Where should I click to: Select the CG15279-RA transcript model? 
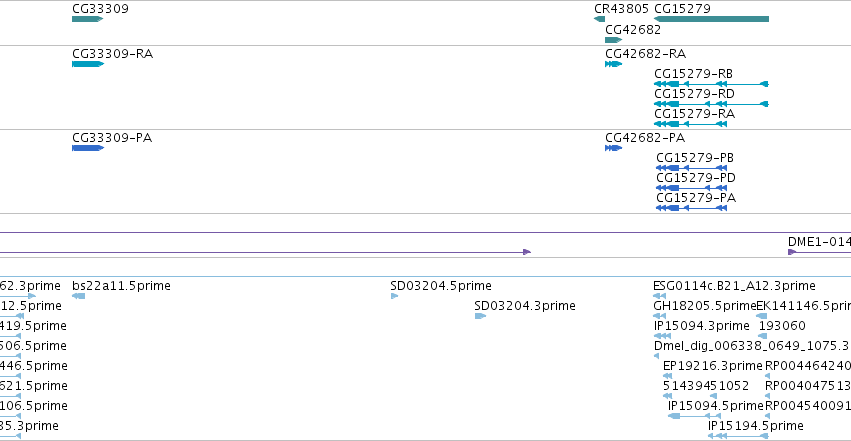point(690,124)
